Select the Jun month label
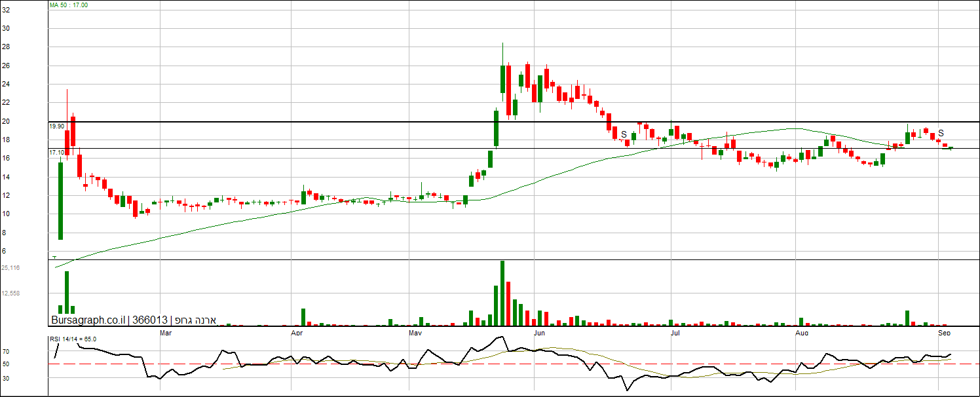The width and height of the screenshot is (980, 397). coord(538,333)
